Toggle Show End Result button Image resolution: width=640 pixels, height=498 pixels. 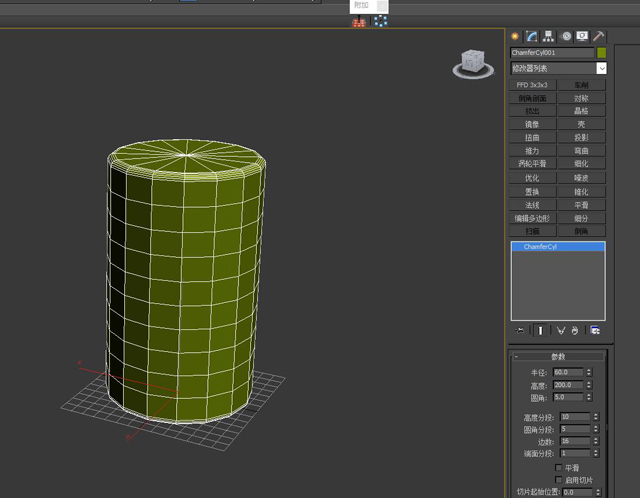(540, 329)
